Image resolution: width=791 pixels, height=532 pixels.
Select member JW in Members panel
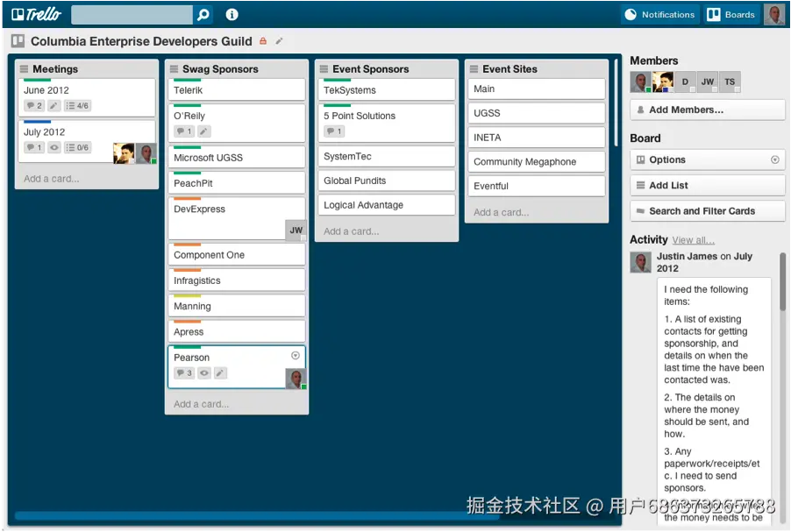[x=708, y=82]
